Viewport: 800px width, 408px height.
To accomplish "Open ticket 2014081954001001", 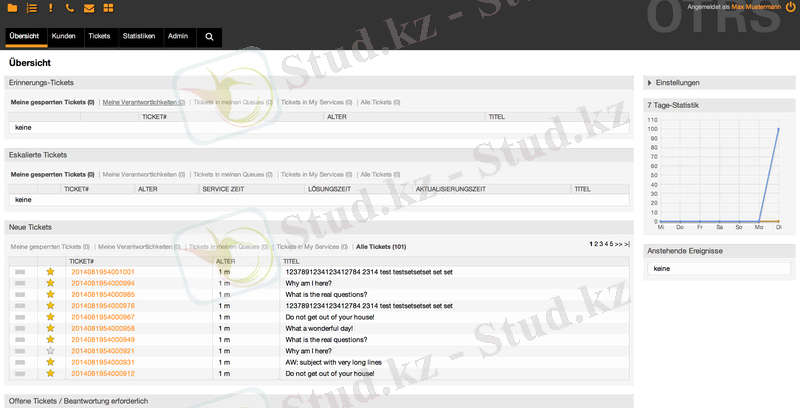I will tap(103, 272).
